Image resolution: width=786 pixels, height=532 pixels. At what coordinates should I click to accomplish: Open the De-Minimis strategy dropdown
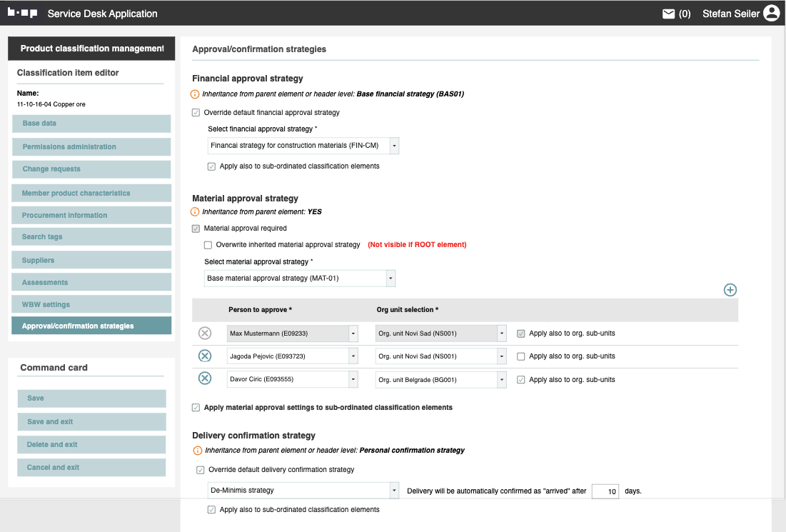coord(303,491)
